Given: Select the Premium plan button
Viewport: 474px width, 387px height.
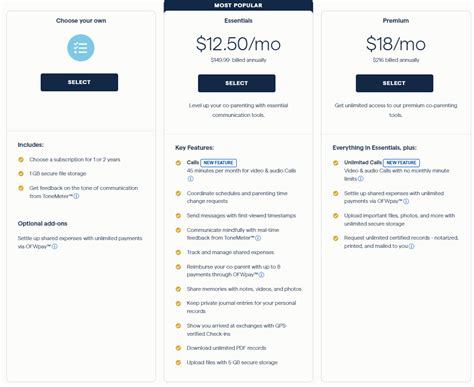Looking at the screenshot, I should (394, 83).
